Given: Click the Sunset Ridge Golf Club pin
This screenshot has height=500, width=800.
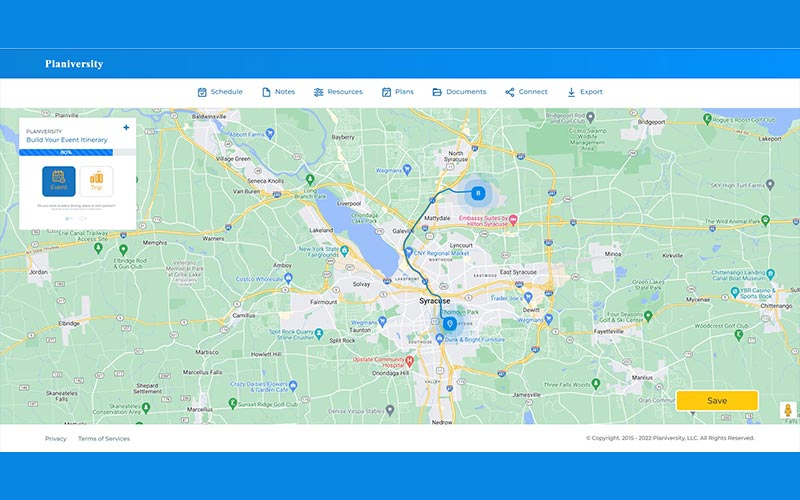Looking at the screenshot, I should (x=233, y=403).
